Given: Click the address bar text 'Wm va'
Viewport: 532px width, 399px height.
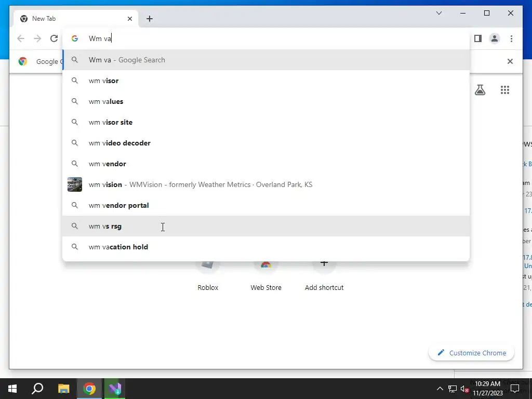Looking at the screenshot, I should point(100,38).
